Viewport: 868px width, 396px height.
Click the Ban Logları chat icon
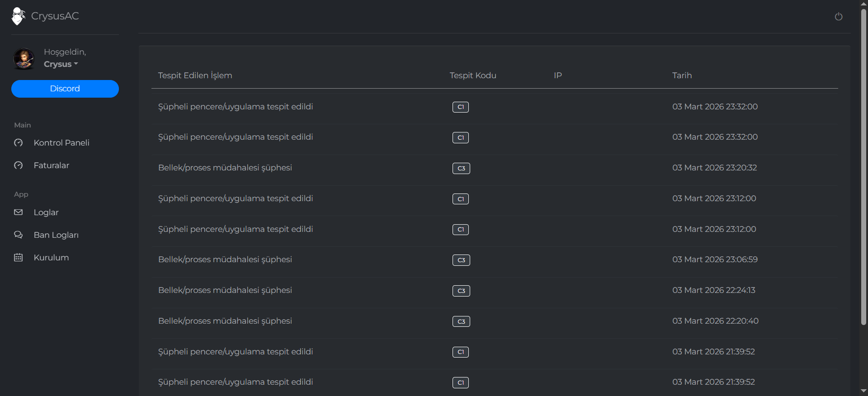tap(19, 235)
